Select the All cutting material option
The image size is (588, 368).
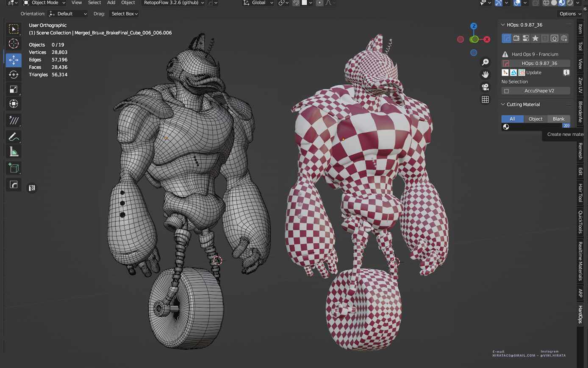coord(513,119)
